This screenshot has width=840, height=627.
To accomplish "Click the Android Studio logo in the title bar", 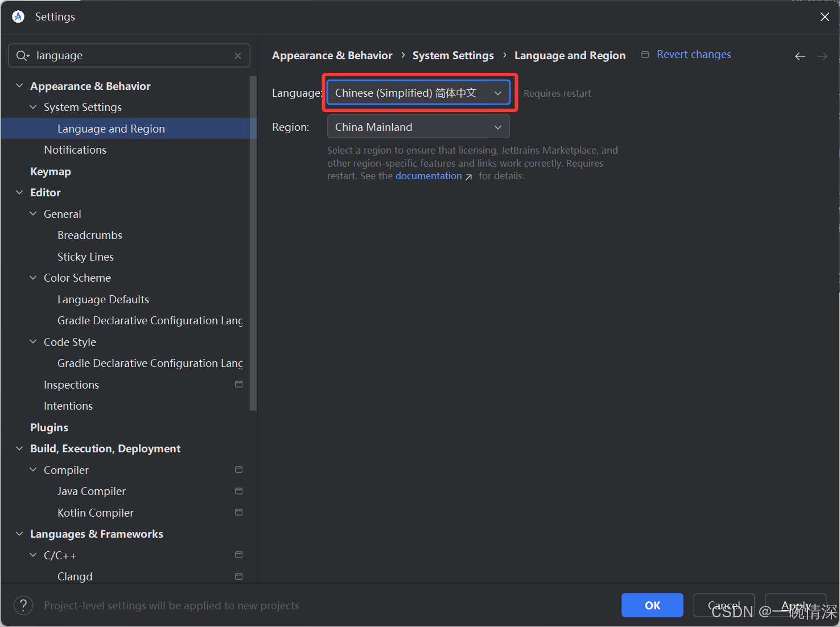I will pyautogui.click(x=18, y=16).
